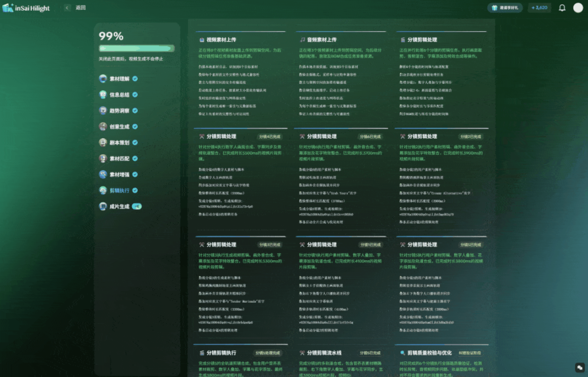Image resolution: width=588 pixels, height=377 pixels.
Task: Click the inSai Hilight logo
Action: tap(26, 8)
